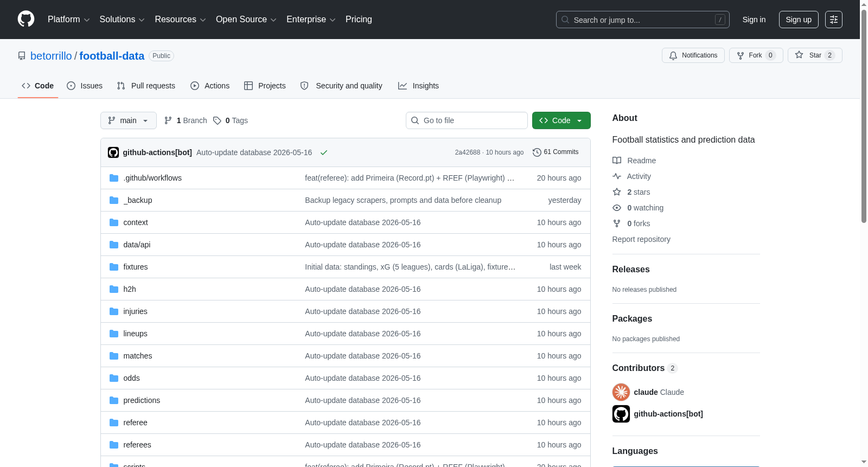Viewport: 868px width, 467px height.
Task: Open the referees folder
Action: [137, 445]
